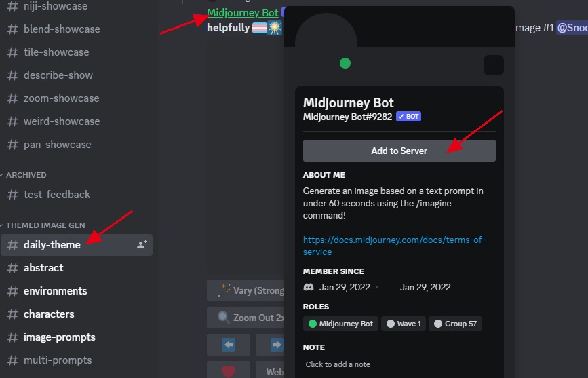Click the red heart favorite button
This screenshot has width=588, height=378.
pyautogui.click(x=228, y=371)
